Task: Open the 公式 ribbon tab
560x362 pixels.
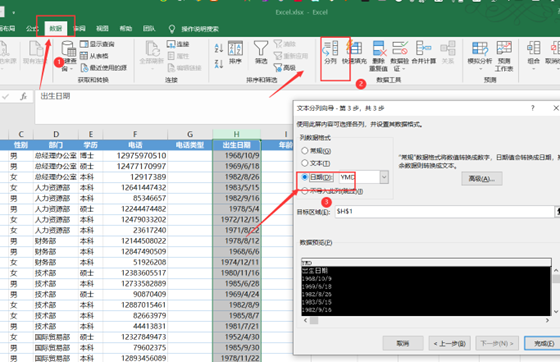Action: (32, 29)
